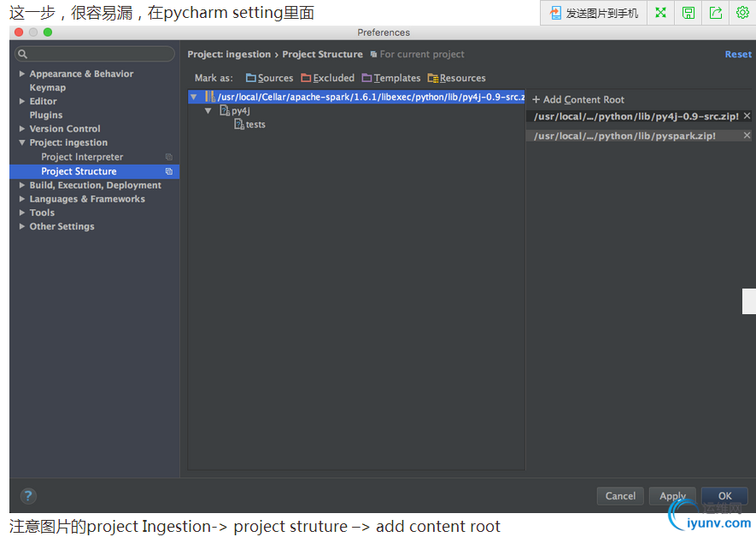This screenshot has height=537, width=756.
Task: Expand the Tools section
Action: pyautogui.click(x=21, y=213)
